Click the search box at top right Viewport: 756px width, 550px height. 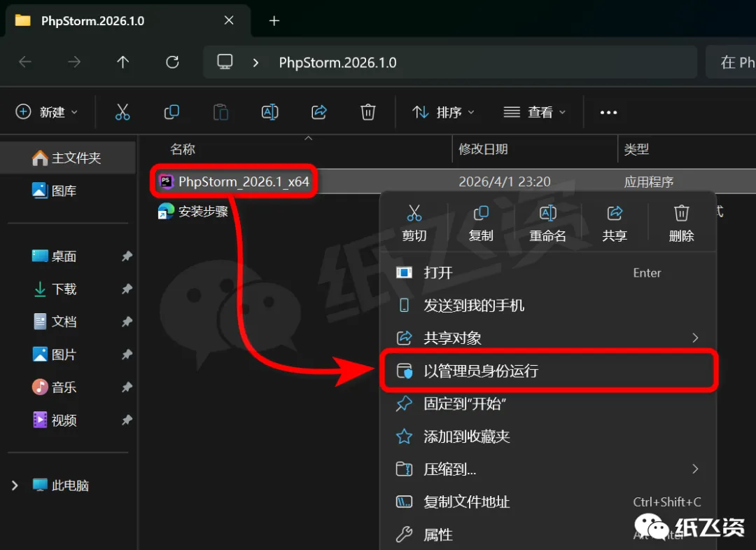point(731,62)
